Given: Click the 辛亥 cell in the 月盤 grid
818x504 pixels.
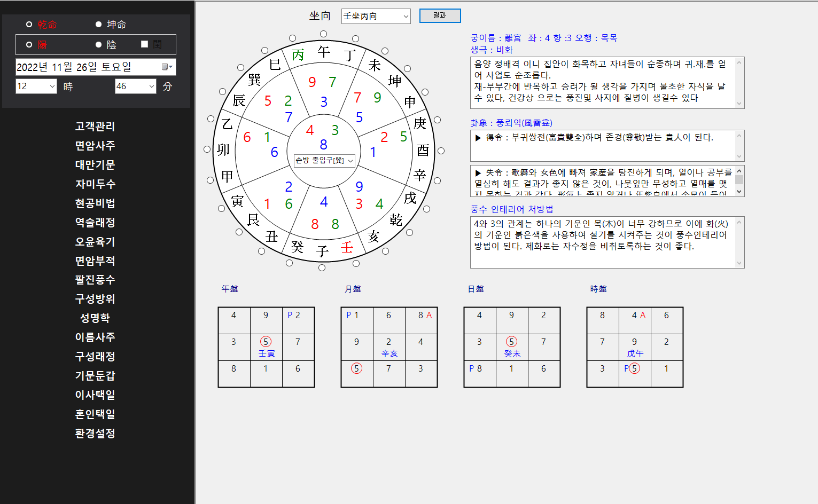Looking at the screenshot, I should click(389, 347).
